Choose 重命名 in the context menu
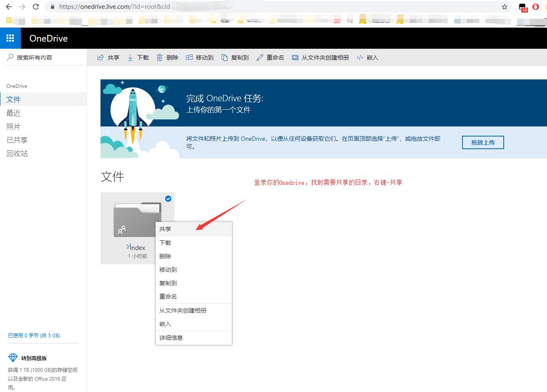The image size is (547, 392). point(194,297)
